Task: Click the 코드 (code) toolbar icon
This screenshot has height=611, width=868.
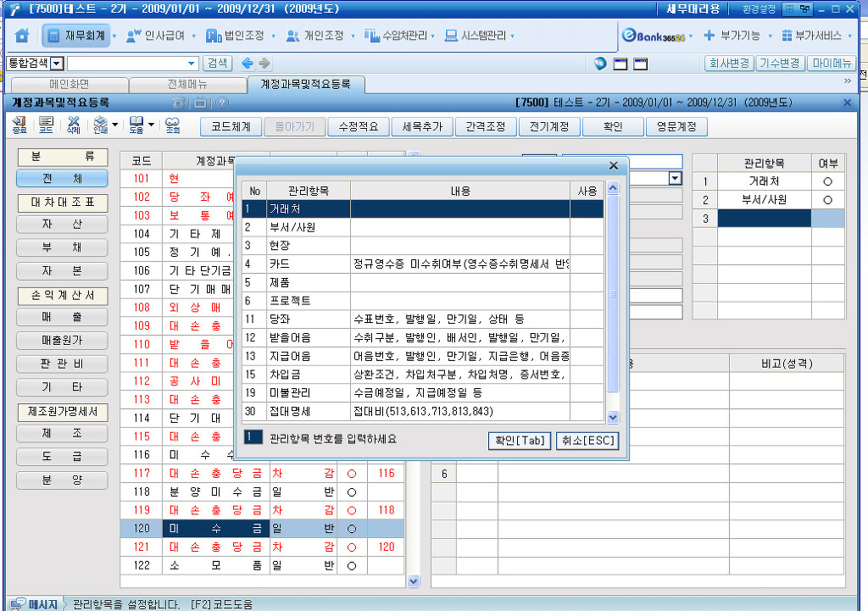Action: [46, 125]
